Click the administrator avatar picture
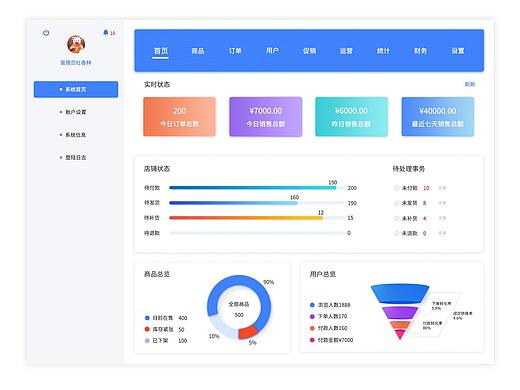The width and height of the screenshot is (520, 390). [76, 44]
